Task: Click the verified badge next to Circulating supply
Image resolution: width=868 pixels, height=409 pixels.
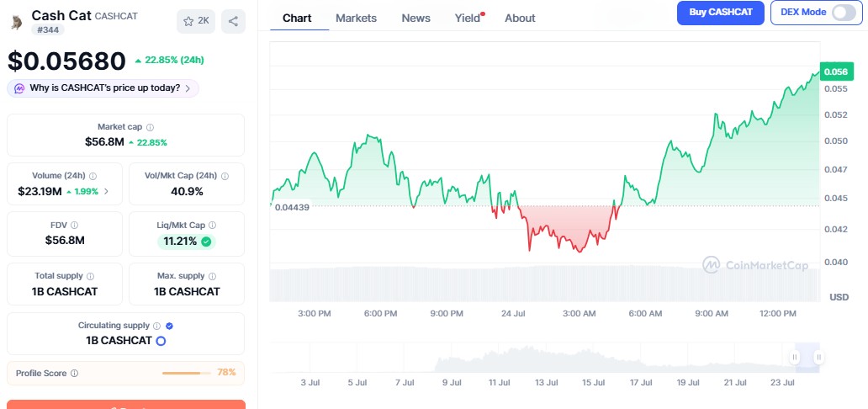Action: point(169,326)
